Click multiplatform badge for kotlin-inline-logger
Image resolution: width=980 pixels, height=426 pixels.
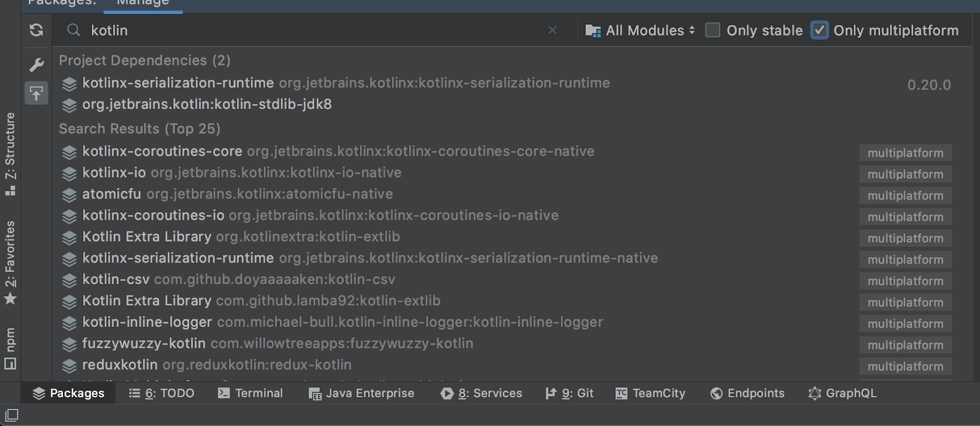(x=905, y=324)
